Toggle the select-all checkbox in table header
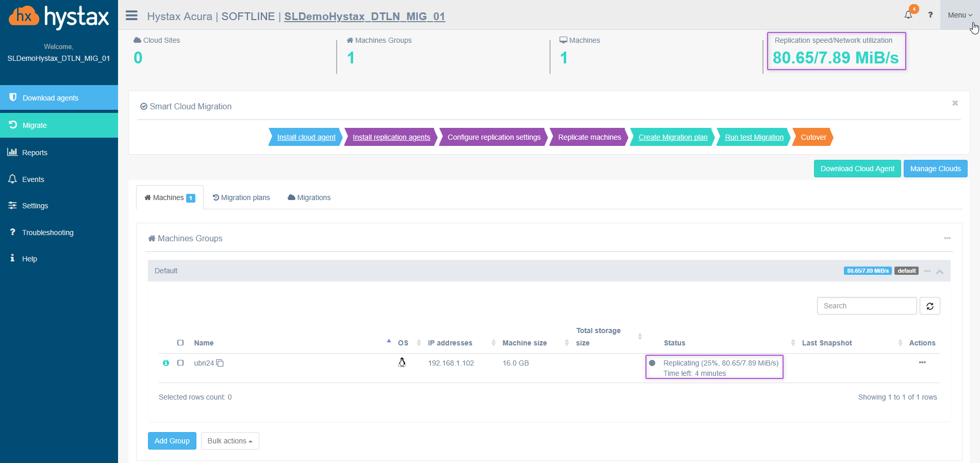The width and height of the screenshot is (980, 463). tap(180, 343)
